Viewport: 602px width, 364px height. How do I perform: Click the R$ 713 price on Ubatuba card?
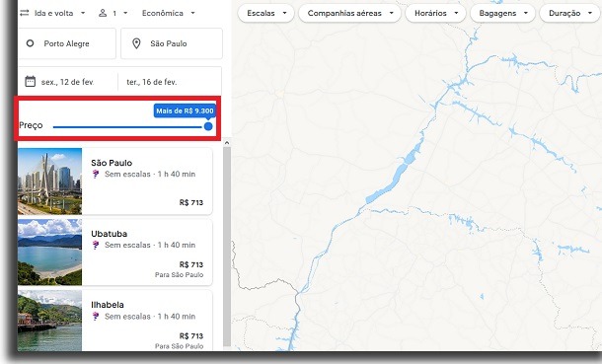point(191,264)
